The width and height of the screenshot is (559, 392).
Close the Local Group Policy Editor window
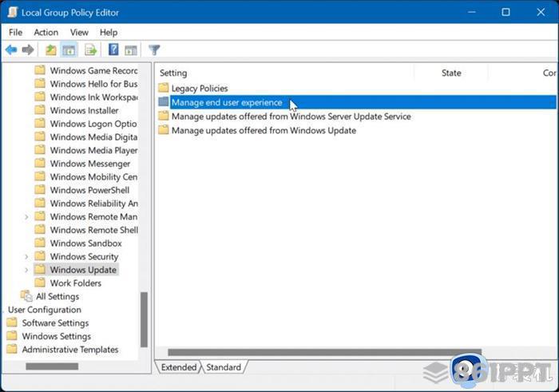pos(541,12)
